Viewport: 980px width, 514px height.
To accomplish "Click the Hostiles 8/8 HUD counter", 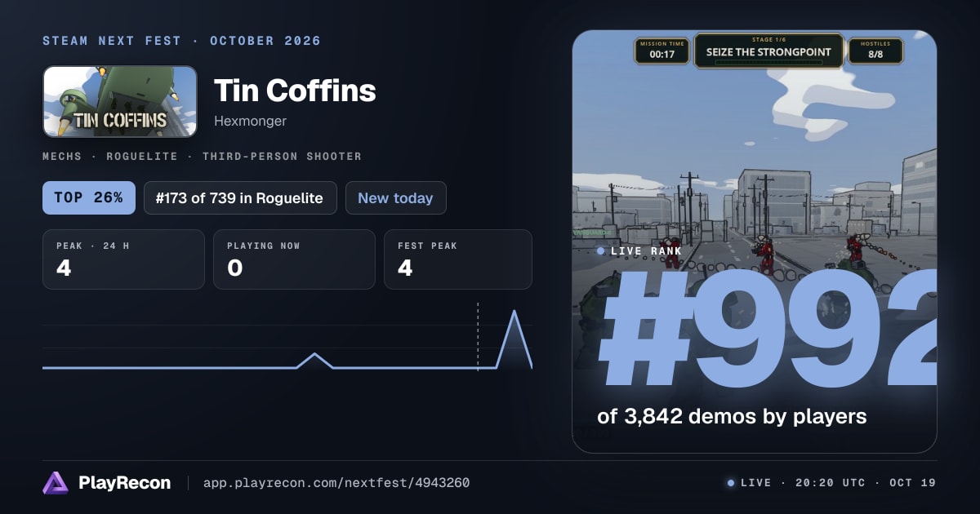I will [x=875, y=51].
